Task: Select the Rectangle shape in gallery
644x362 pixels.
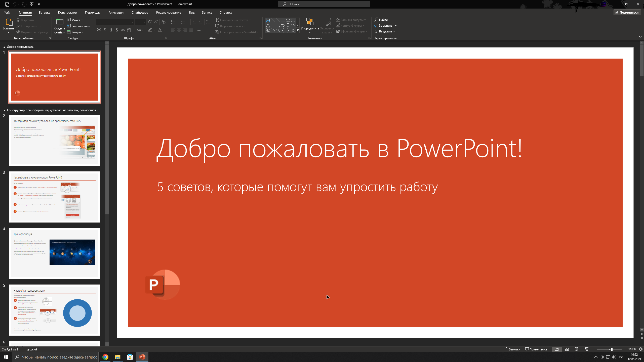Action: (283, 20)
